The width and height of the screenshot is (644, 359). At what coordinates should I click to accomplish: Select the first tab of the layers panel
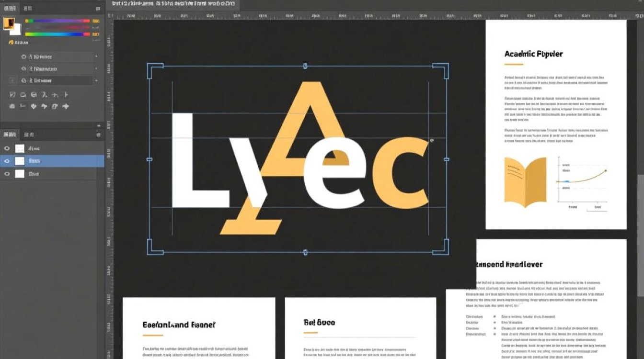click(10, 135)
